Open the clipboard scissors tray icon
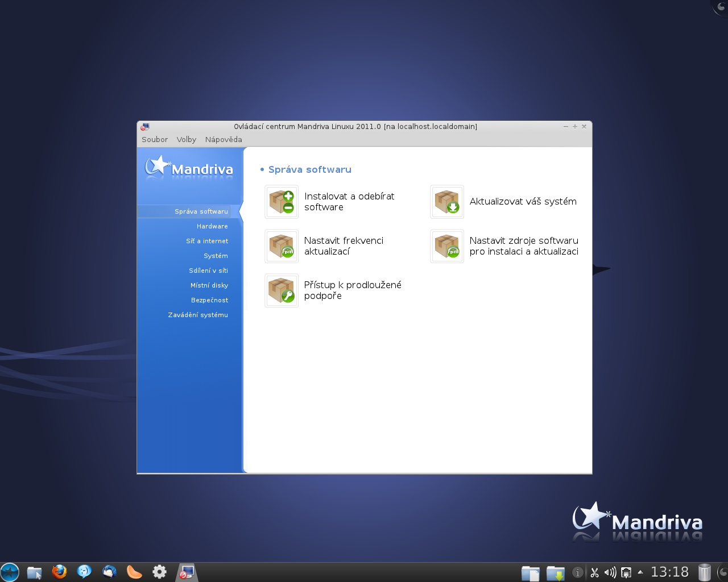 pos(594,572)
